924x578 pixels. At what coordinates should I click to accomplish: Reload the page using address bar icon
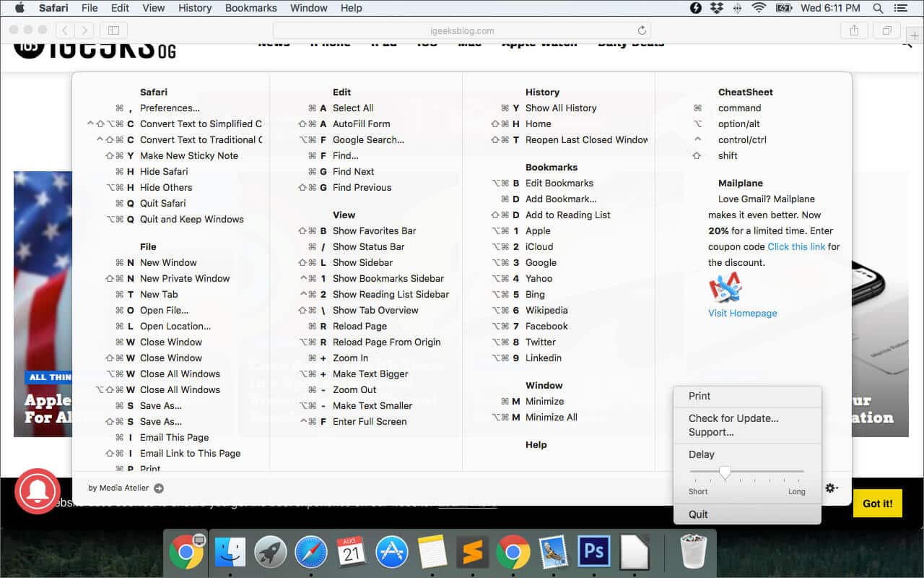point(641,30)
